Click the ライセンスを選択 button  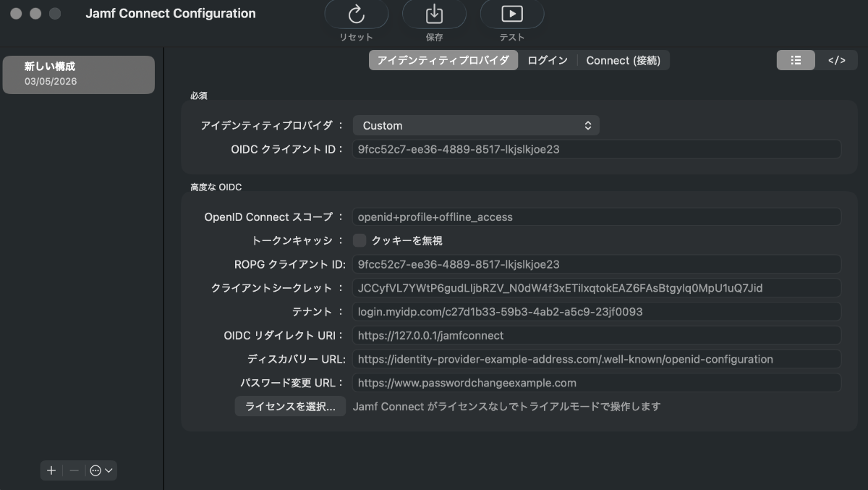click(289, 407)
